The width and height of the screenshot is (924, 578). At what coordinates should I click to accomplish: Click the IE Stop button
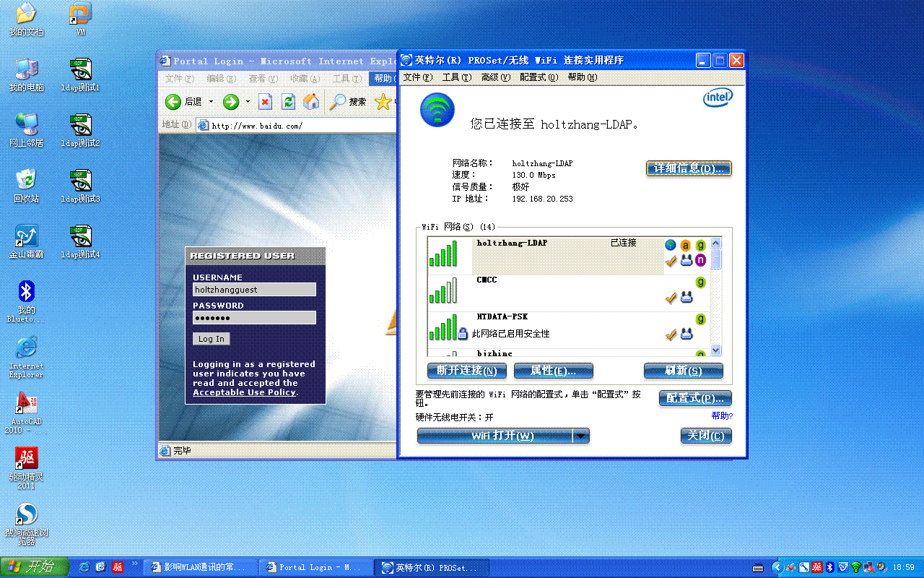[266, 102]
